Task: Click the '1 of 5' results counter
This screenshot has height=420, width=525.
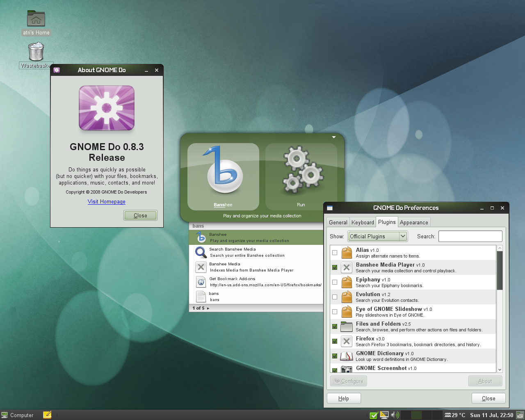Action: coord(199,308)
